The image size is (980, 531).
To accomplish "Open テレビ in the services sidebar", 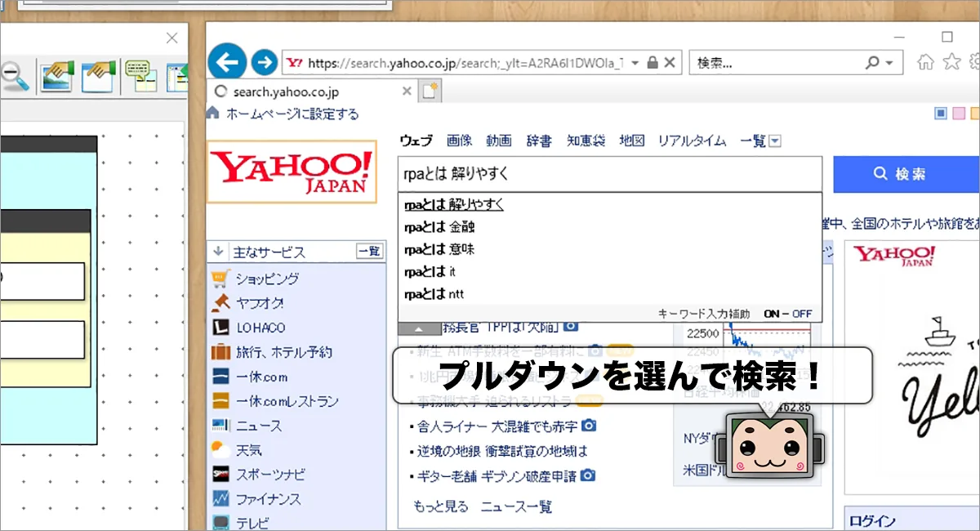I will [252, 523].
